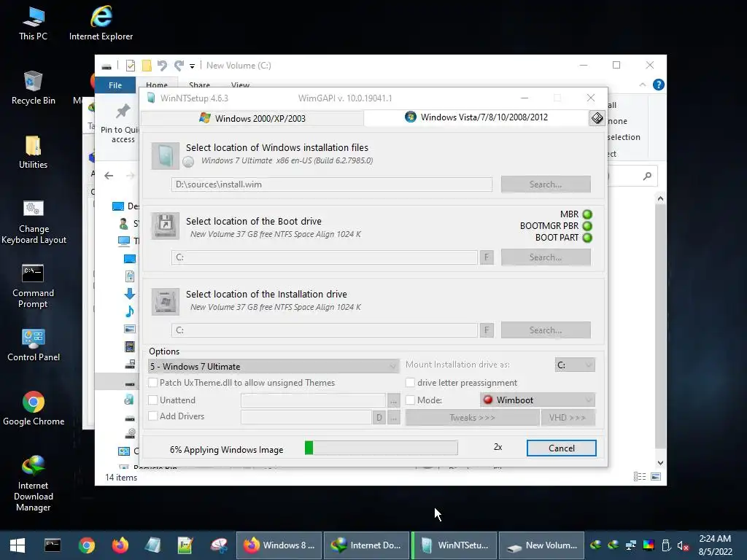Click the network tray icon
Screen dimensions: 747x560
coord(631,545)
